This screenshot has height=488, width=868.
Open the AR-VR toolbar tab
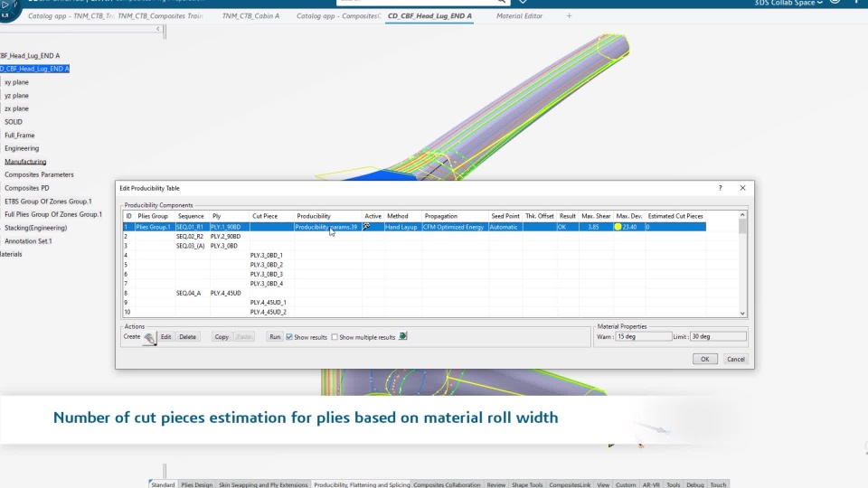tap(651, 484)
